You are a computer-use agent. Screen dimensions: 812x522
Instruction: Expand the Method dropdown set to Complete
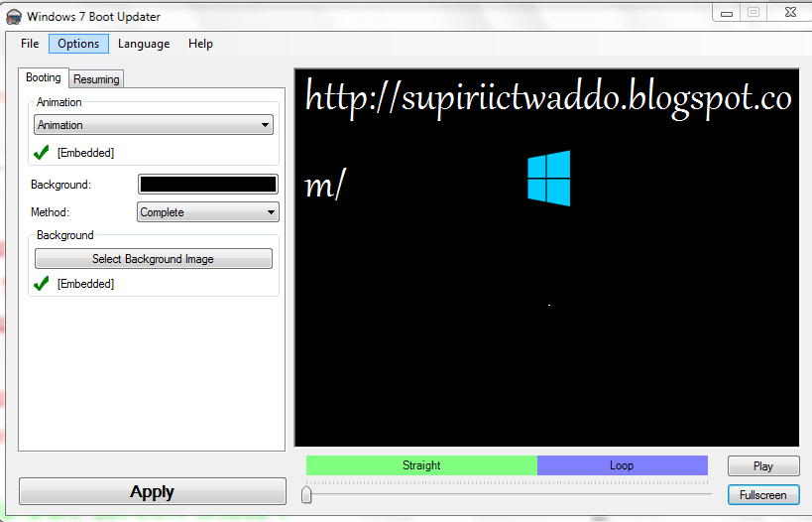click(x=208, y=212)
